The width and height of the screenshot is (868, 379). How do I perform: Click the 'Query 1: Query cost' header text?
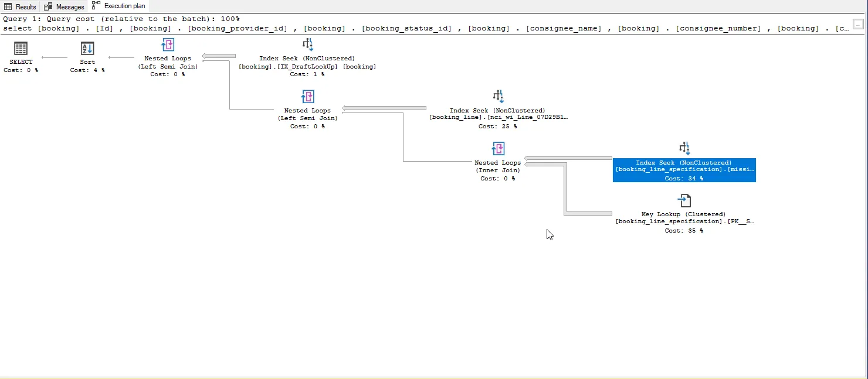tap(121, 19)
